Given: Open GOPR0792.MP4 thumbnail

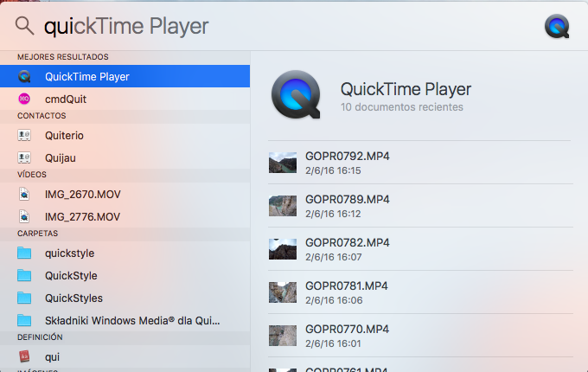Looking at the screenshot, I should pos(283,163).
